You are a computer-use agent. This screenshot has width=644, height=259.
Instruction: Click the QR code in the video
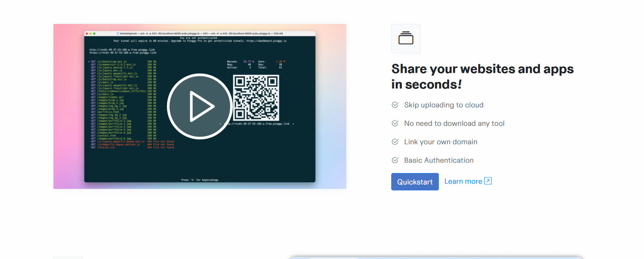(x=256, y=98)
